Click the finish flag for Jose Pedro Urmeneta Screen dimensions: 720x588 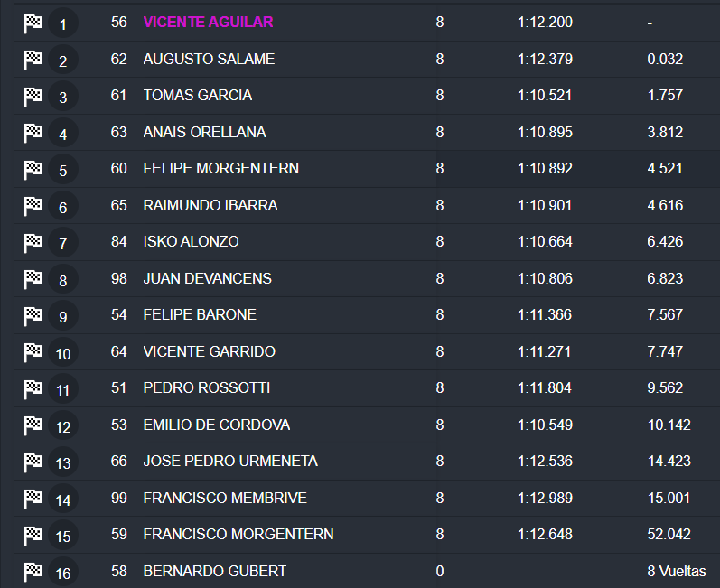click(33, 462)
